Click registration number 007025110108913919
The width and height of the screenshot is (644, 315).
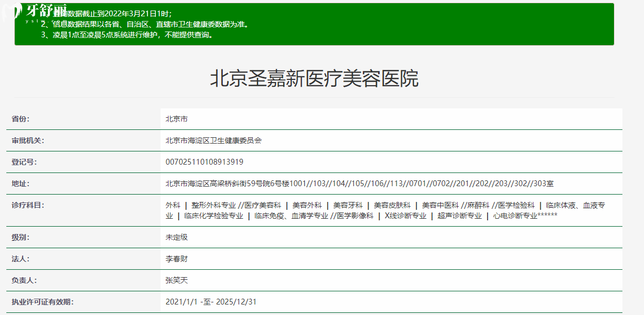coord(204,162)
